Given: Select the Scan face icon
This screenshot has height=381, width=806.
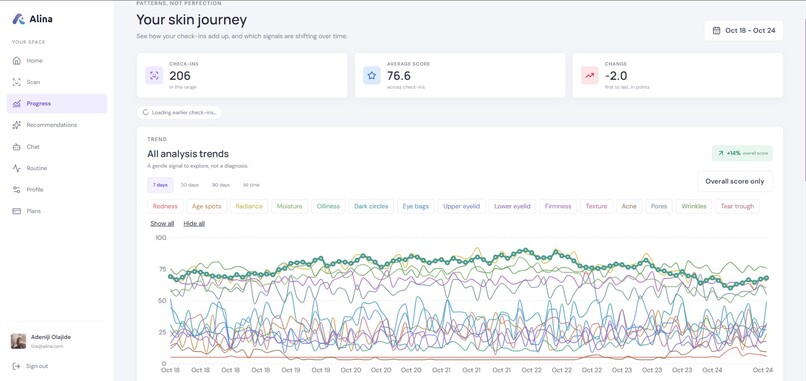Looking at the screenshot, I should [16, 82].
